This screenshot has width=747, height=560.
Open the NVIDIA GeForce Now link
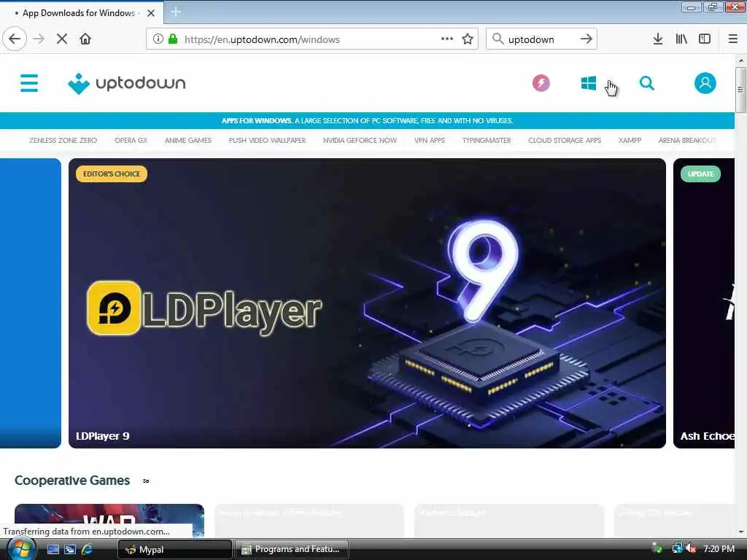point(360,141)
